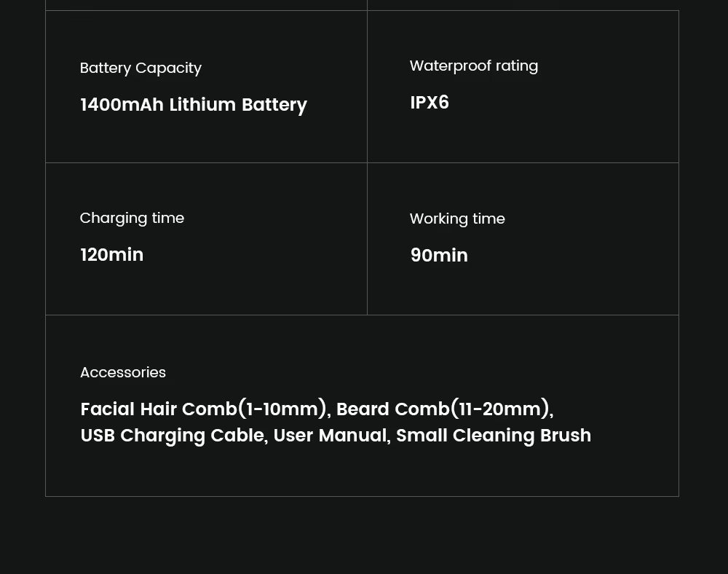Click the User Manual text
The image size is (728, 574).
(x=330, y=436)
